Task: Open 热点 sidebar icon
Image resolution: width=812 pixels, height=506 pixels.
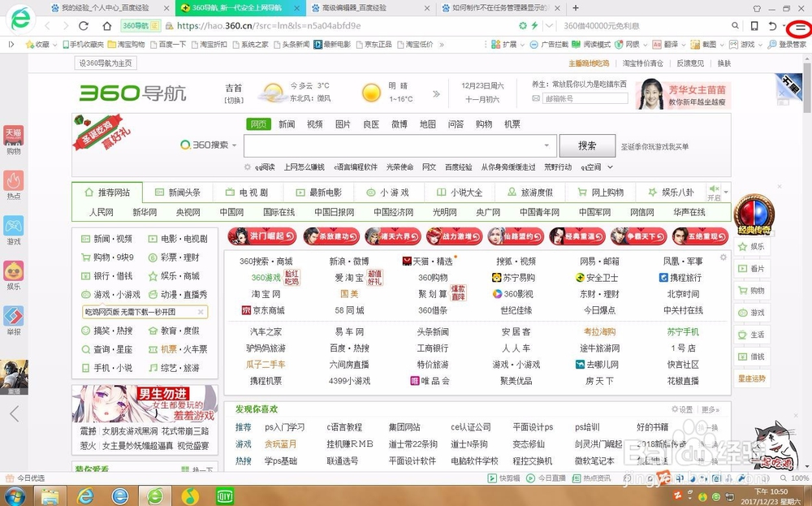Action: [14, 185]
